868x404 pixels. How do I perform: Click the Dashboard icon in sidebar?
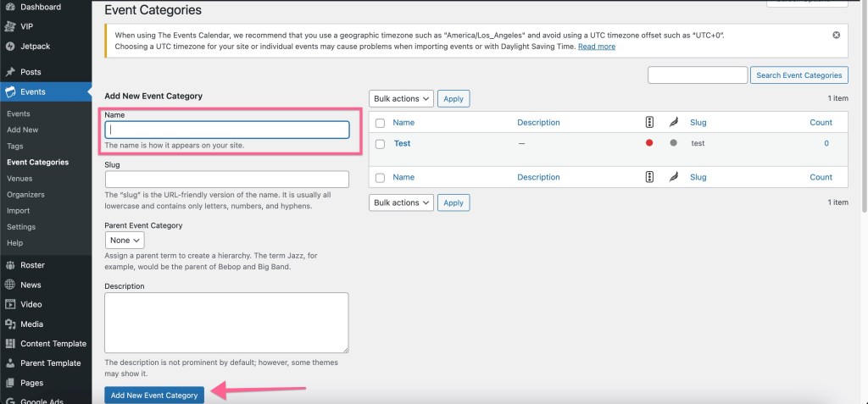10,7
